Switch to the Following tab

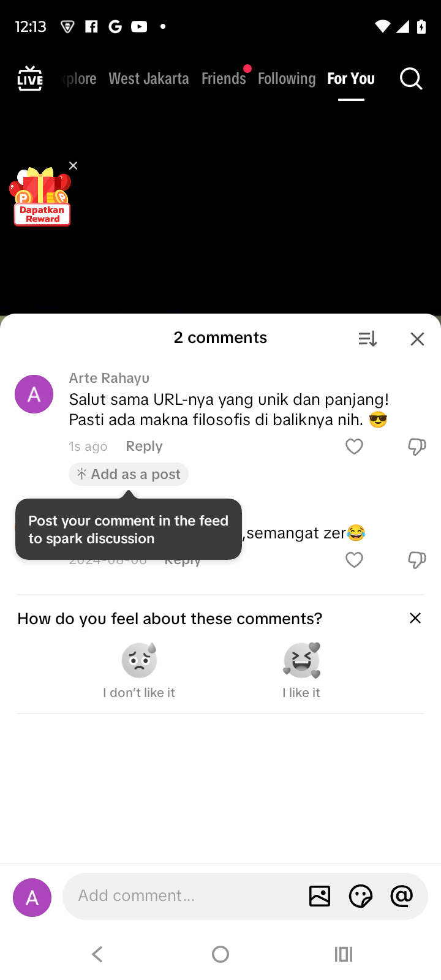tap(287, 79)
